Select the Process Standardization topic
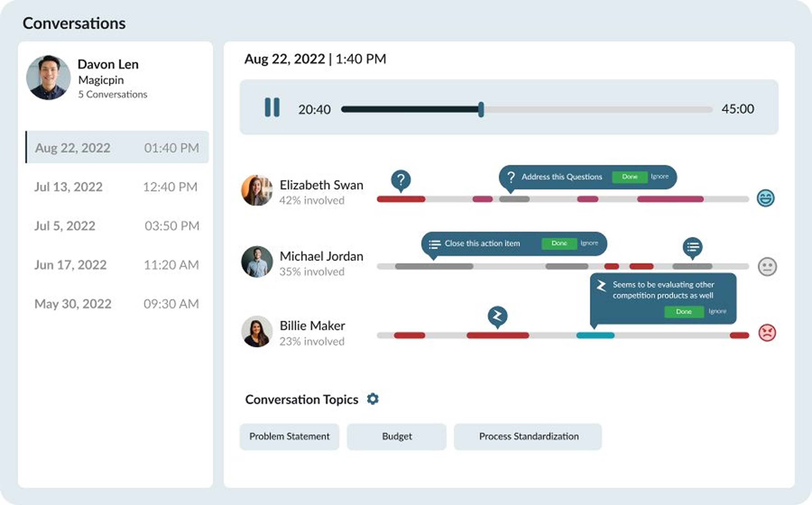 pos(528,436)
